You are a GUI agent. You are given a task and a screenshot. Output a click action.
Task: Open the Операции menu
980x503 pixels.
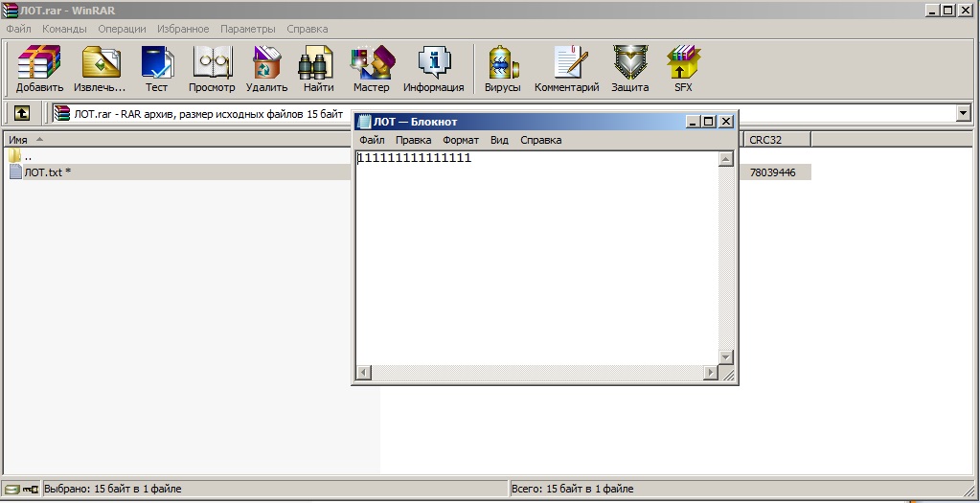click(122, 29)
